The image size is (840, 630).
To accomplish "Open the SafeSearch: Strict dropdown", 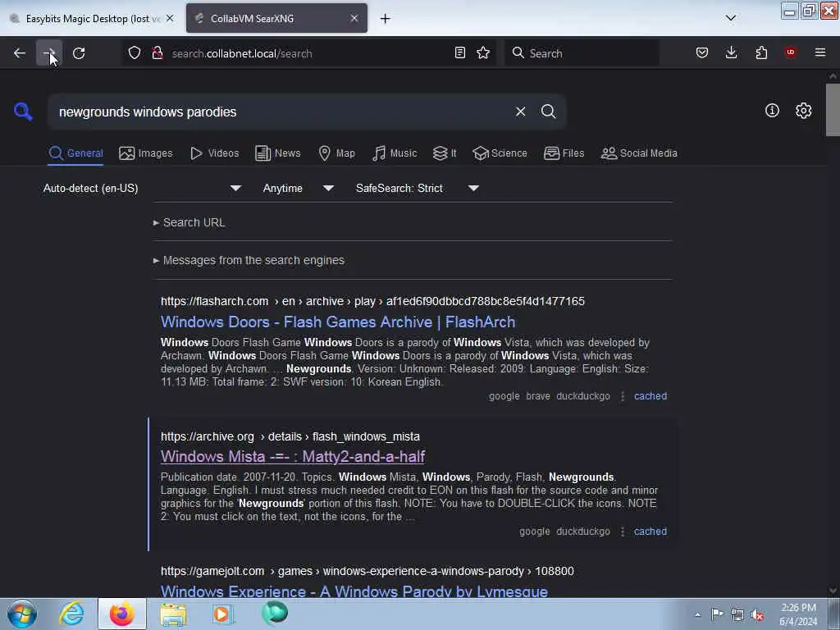I will coord(418,188).
